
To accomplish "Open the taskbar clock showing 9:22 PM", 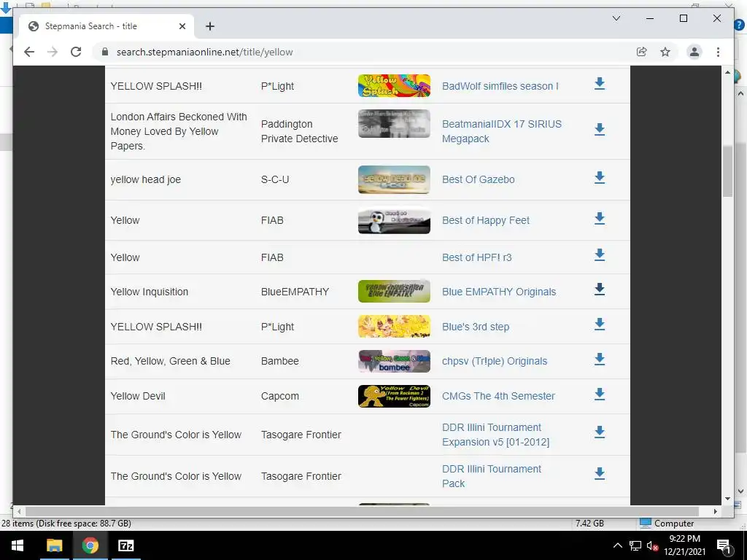I will [x=684, y=545].
